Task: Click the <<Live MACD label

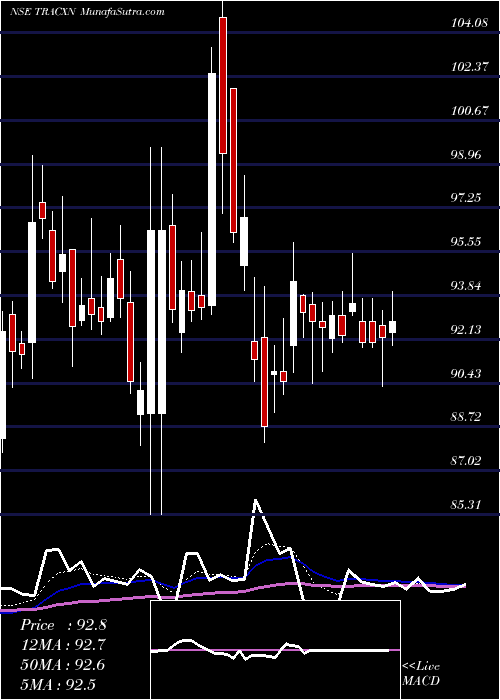Action: (421, 674)
